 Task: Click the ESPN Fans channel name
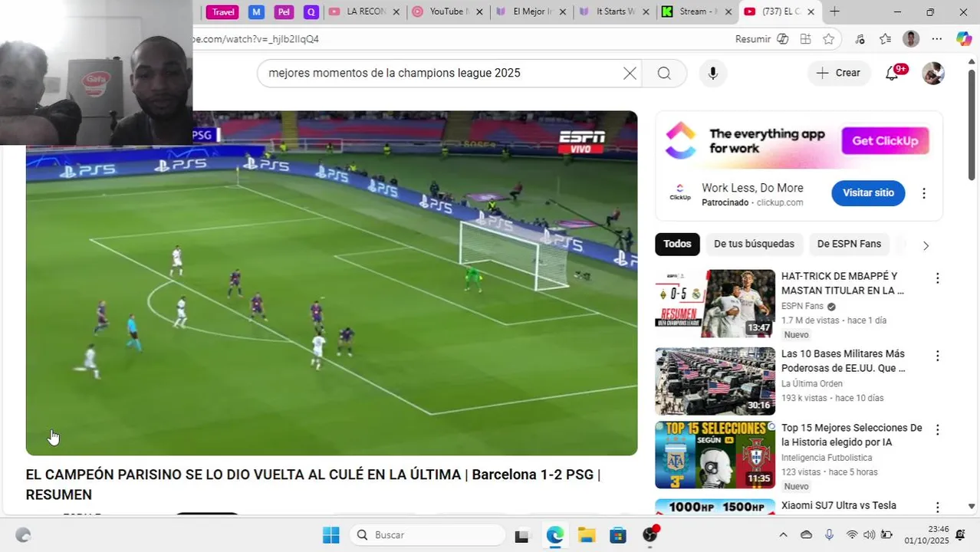pos(802,306)
